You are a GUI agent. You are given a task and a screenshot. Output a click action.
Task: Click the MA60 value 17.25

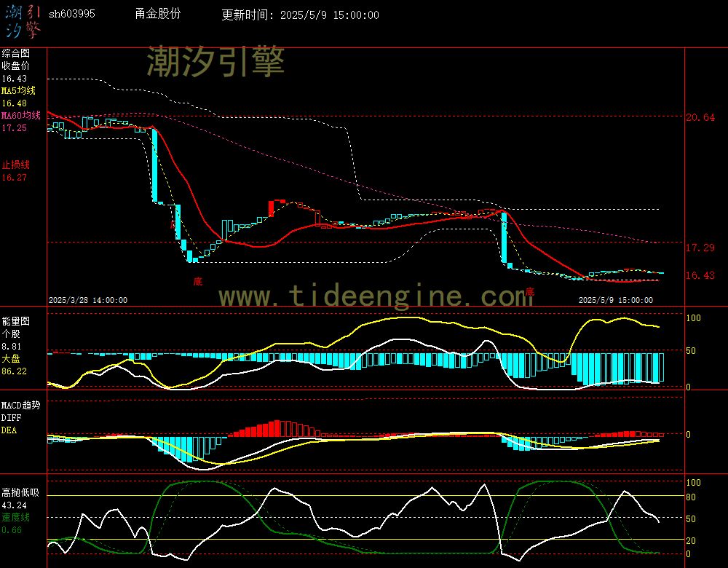pyautogui.click(x=15, y=127)
